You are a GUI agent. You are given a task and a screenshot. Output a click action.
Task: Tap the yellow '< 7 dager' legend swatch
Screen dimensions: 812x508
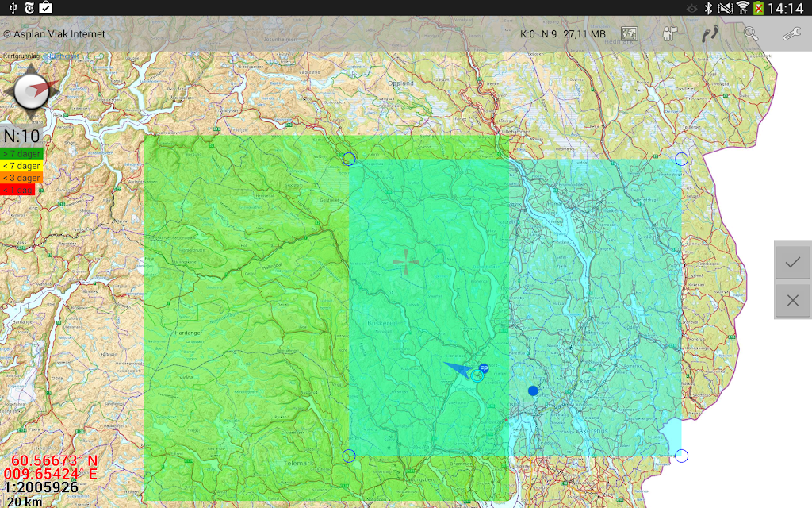[x=21, y=166]
